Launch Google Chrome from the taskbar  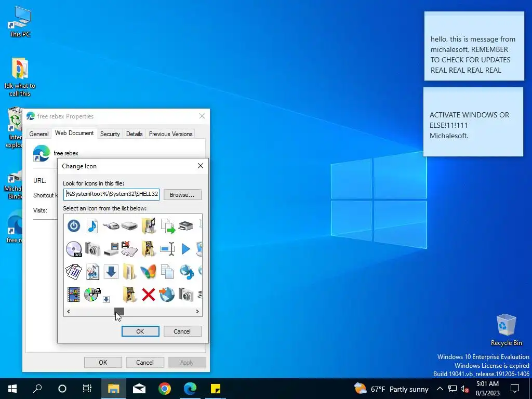165,389
